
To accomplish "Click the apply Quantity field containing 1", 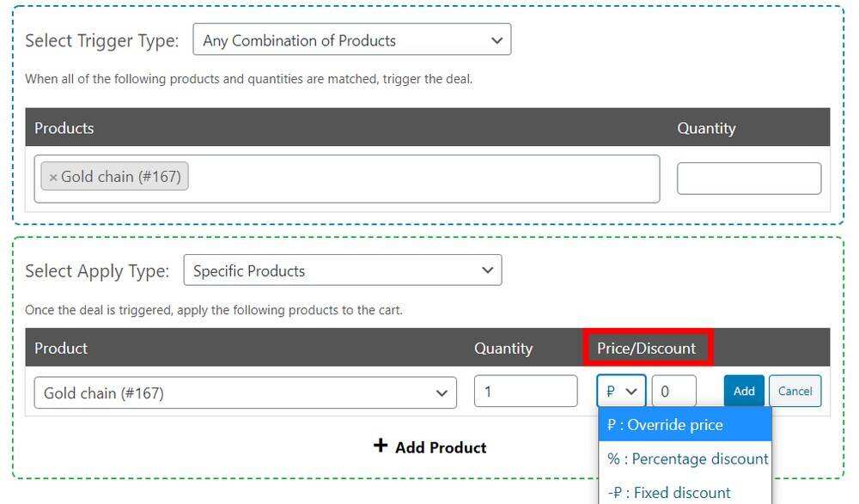I will tap(526, 392).
